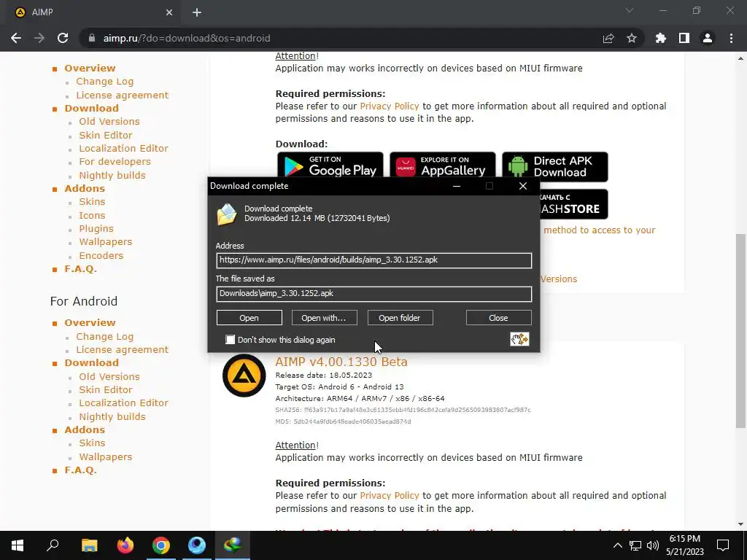The height and width of the screenshot is (560, 747).
Task: Open top sidebar Overview link
Action: 90,68
